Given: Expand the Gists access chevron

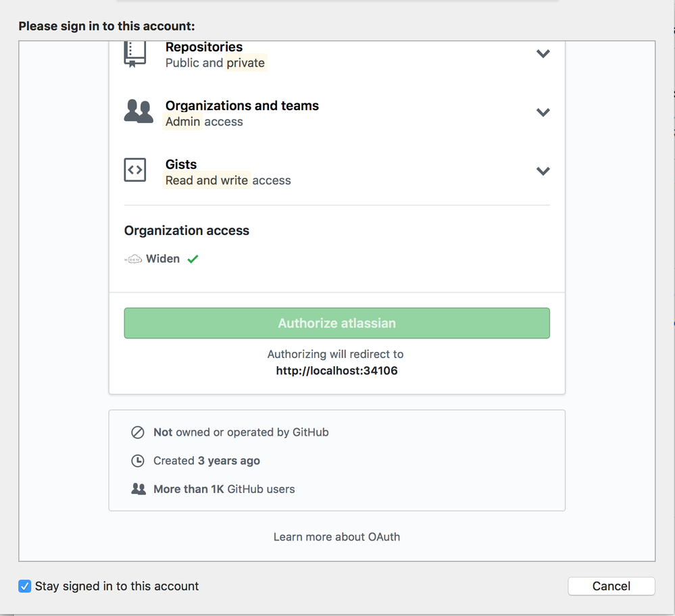Looking at the screenshot, I should [543, 172].
